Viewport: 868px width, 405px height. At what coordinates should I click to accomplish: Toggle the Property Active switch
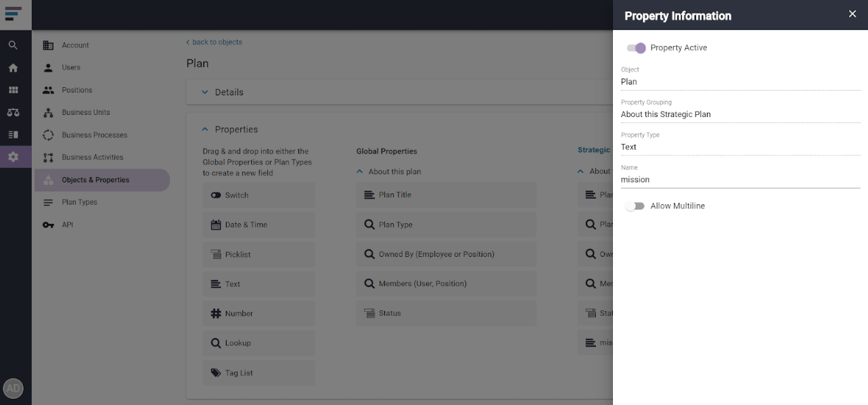(636, 48)
